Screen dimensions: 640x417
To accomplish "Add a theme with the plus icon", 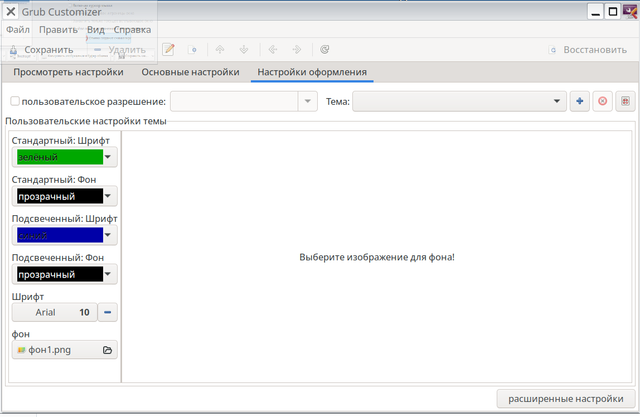I will [580, 101].
